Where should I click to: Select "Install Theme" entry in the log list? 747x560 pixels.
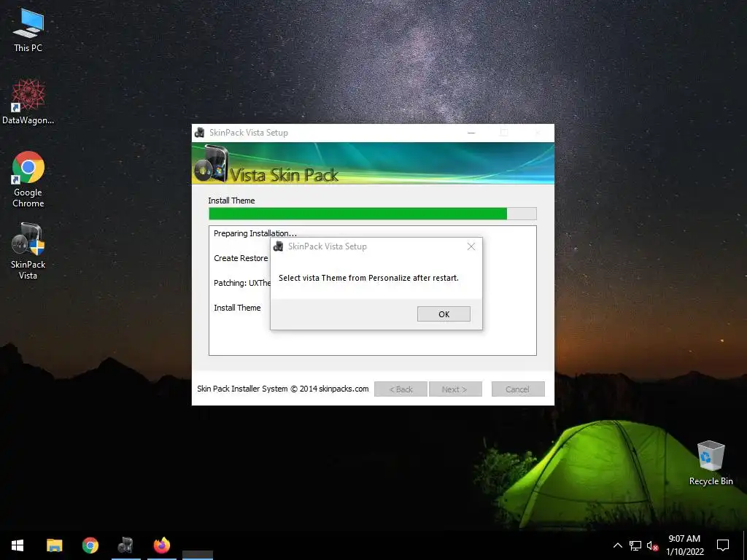tap(237, 308)
